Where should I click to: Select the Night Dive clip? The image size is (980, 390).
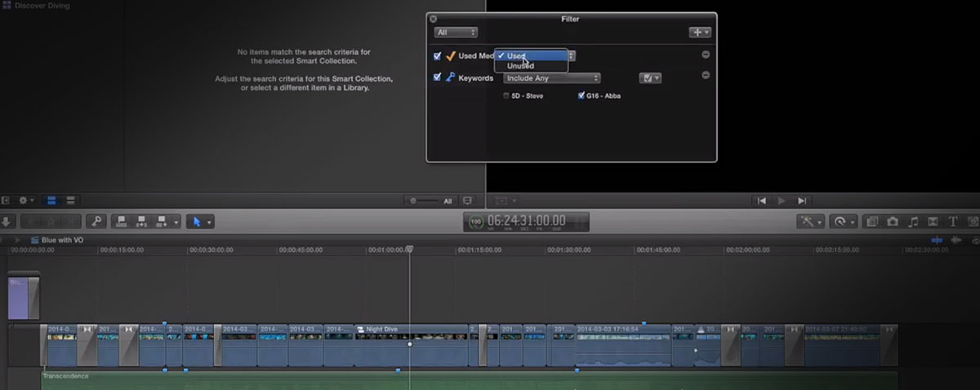pos(412,345)
